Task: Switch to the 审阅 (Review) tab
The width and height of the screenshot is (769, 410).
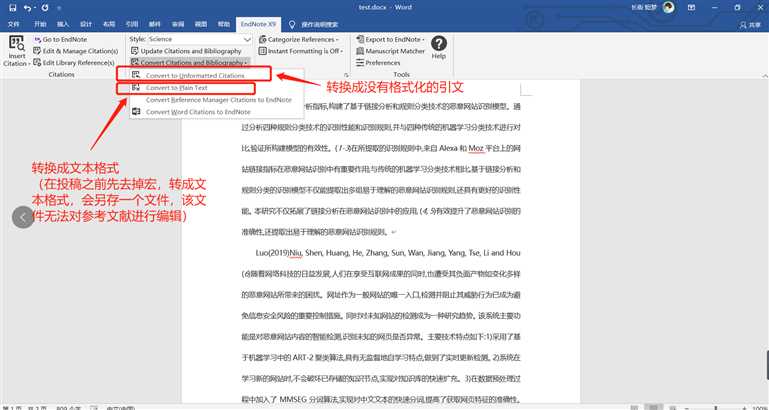Action: (178, 24)
